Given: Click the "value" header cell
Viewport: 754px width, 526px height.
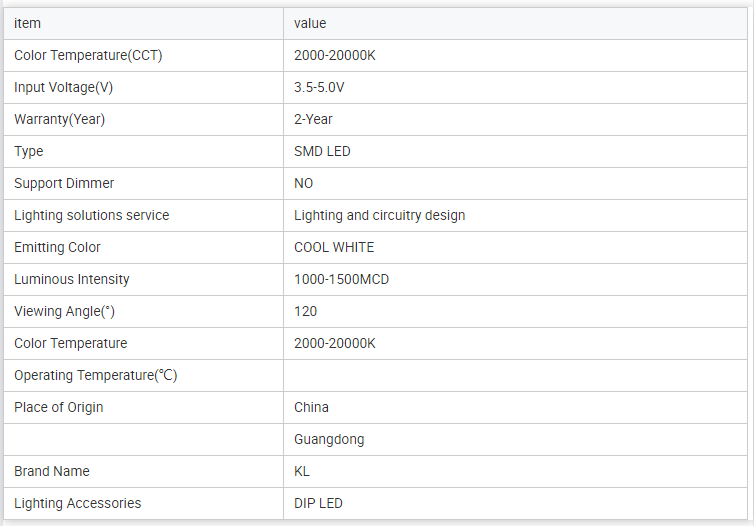Looking at the screenshot, I should [310, 23].
